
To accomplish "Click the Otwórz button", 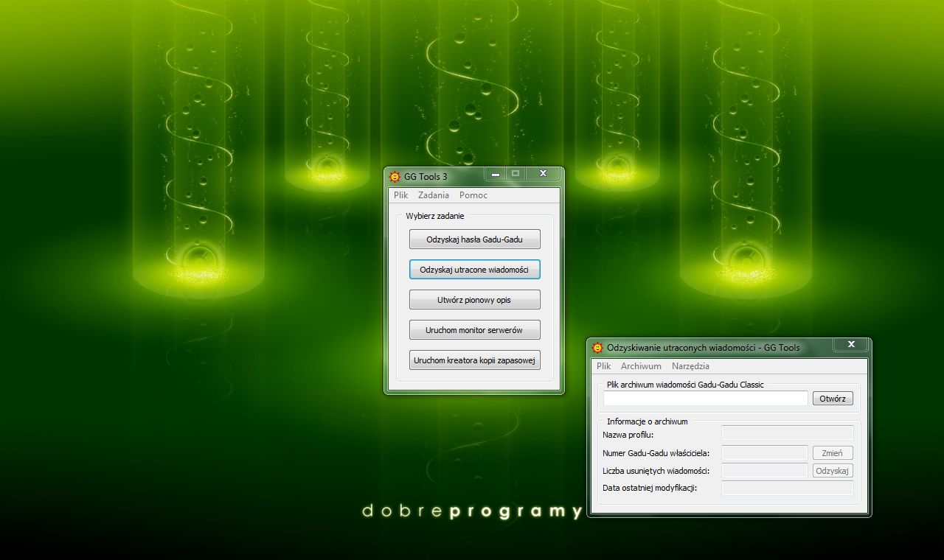I will [x=833, y=399].
